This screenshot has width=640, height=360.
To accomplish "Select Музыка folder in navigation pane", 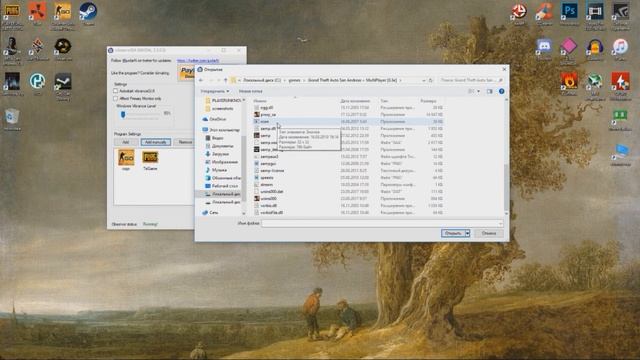I will pos(216,170).
